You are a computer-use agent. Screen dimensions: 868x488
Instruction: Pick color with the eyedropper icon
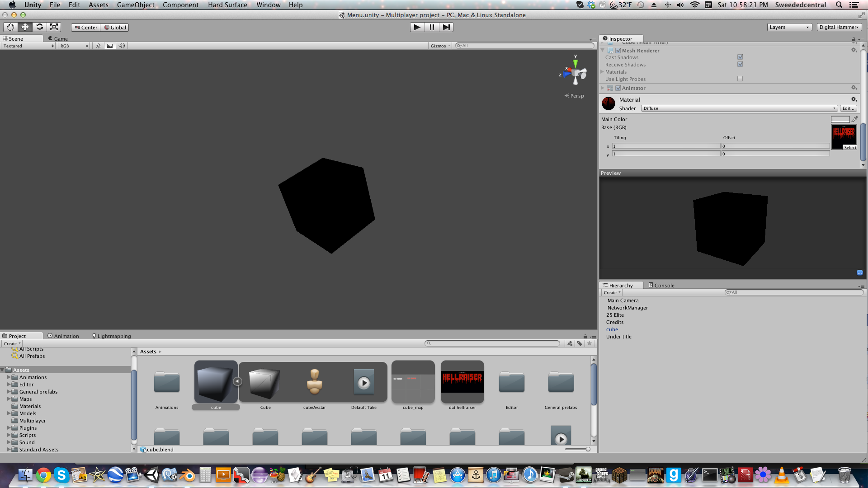coord(854,119)
